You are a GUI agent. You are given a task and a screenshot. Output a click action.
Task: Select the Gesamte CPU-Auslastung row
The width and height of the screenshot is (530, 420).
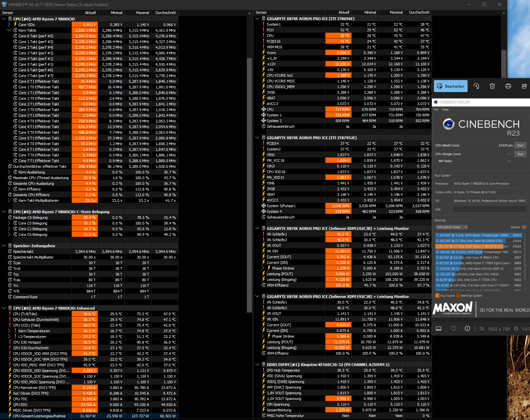point(89,183)
